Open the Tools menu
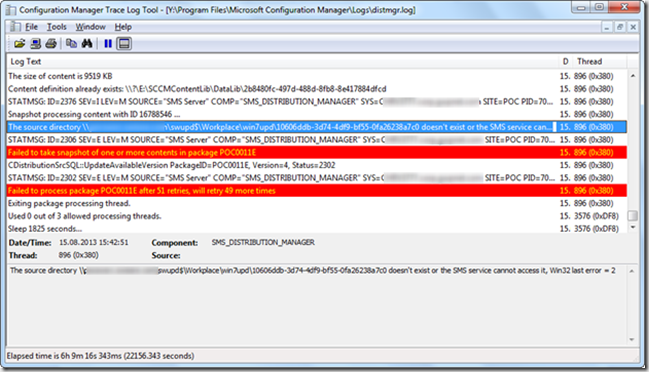Viewport: 649px width, 372px height. click(x=57, y=27)
